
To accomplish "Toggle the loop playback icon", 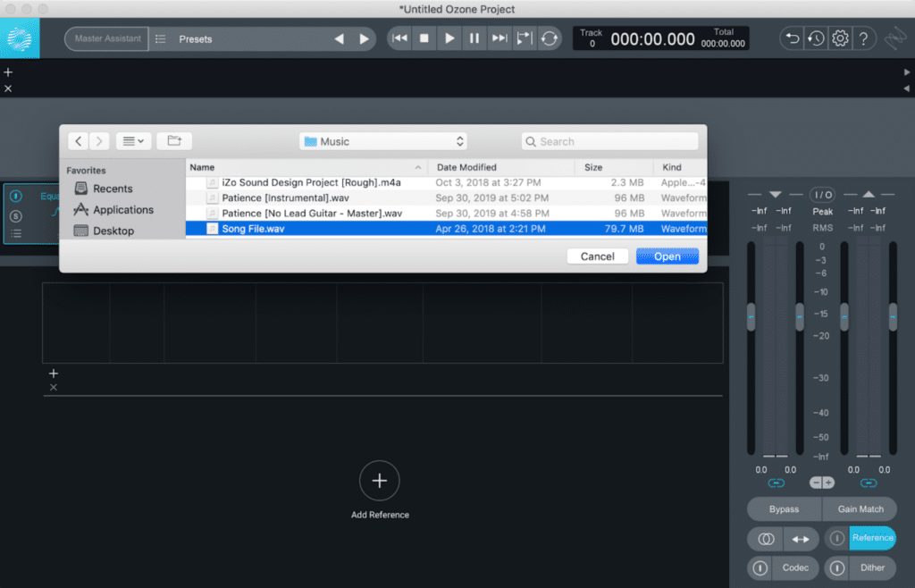I will point(550,38).
